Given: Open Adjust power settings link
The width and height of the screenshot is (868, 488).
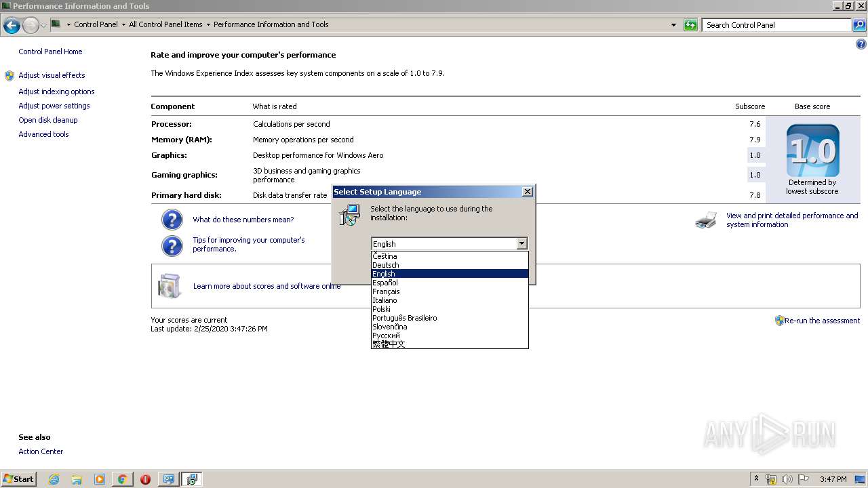Looking at the screenshot, I should click(54, 106).
